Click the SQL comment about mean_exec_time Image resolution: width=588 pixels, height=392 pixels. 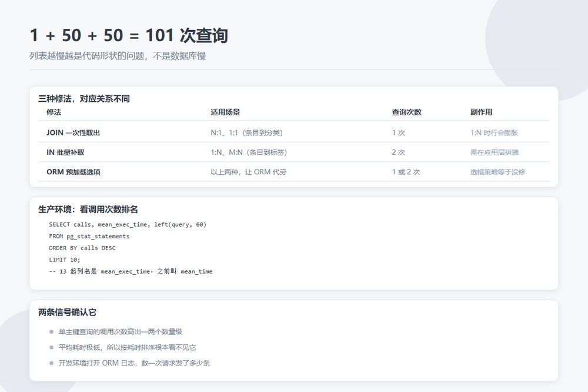click(131, 271)
